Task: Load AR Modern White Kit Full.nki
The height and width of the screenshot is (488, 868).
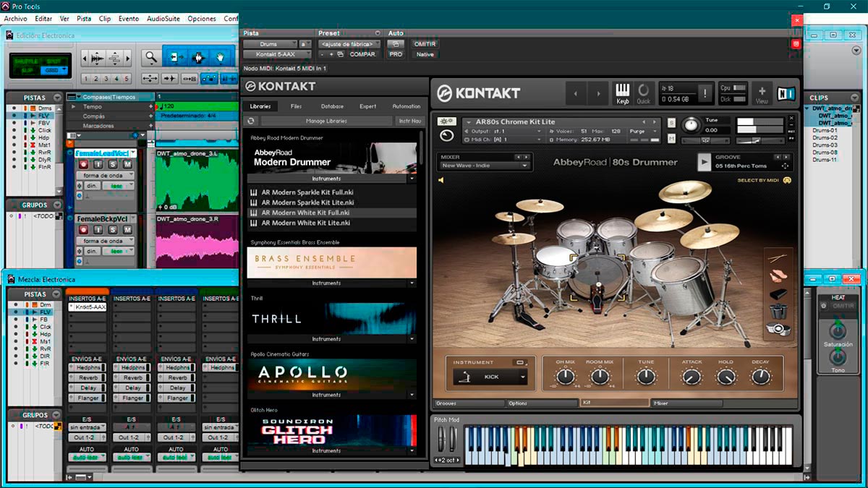Action: coord(332,213)
